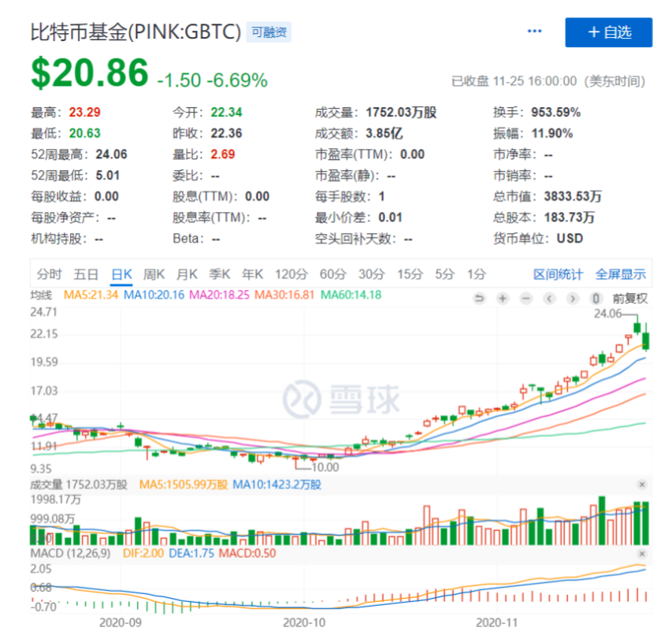Close the volume indicator panel
This screenshot has width=672, height=635.
tap(641, 485)
